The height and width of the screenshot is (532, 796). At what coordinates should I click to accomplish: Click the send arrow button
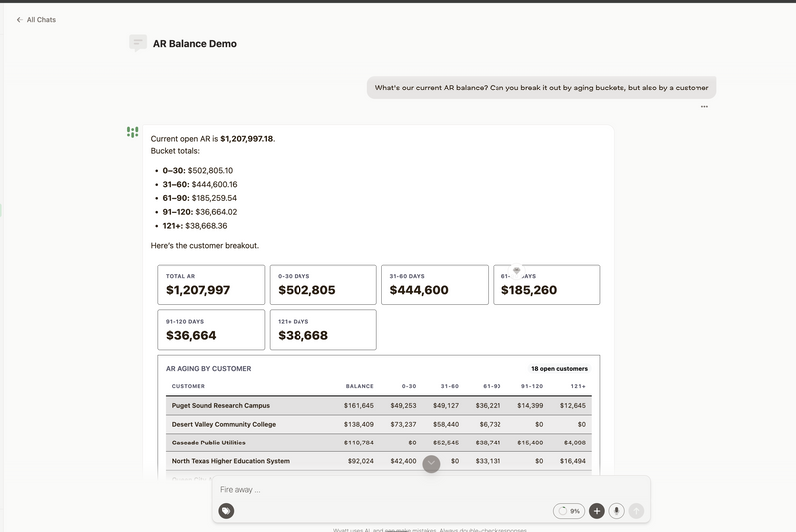point(636,511)
